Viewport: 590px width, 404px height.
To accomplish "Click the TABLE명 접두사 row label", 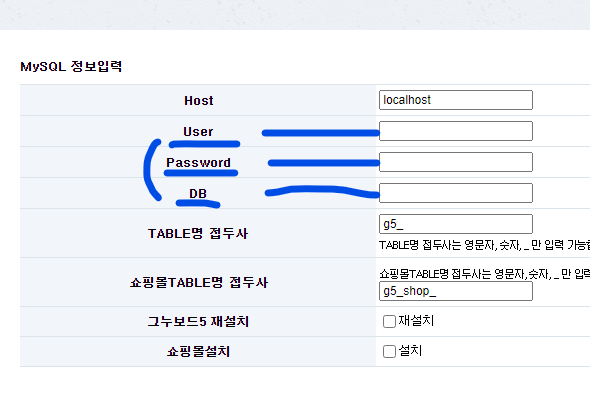I will pos(198,234).
